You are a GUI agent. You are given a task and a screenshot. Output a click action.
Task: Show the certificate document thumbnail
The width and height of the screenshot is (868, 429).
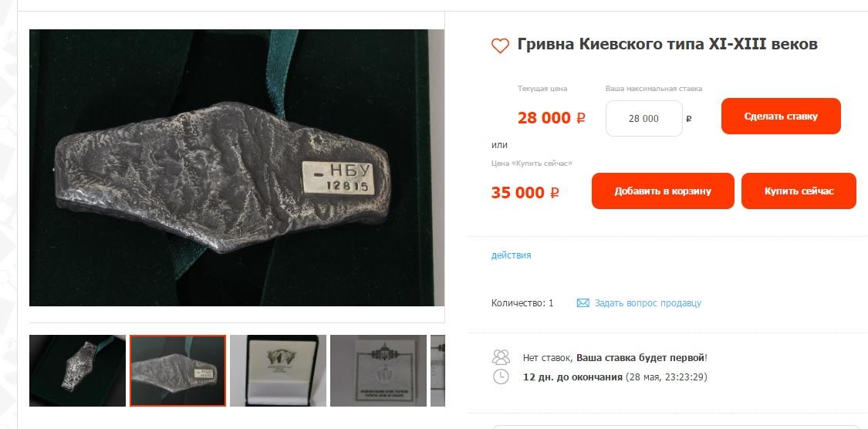point(378,370)
